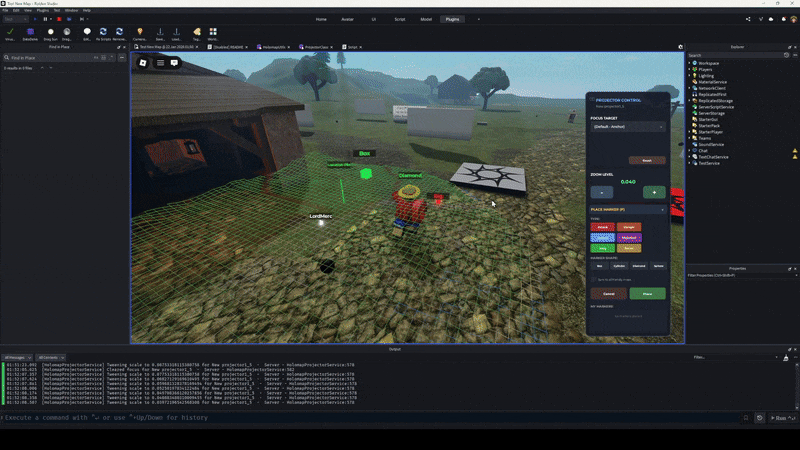800x450 pixels.
Task: Click the DataDelve plugin icon
Action: click(x=30, y=34)
